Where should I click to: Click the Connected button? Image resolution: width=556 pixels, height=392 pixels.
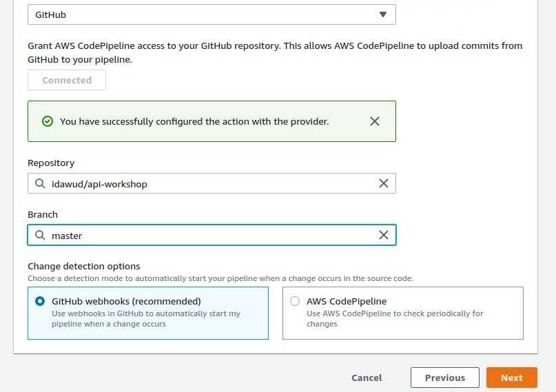(x=67, y=80)
